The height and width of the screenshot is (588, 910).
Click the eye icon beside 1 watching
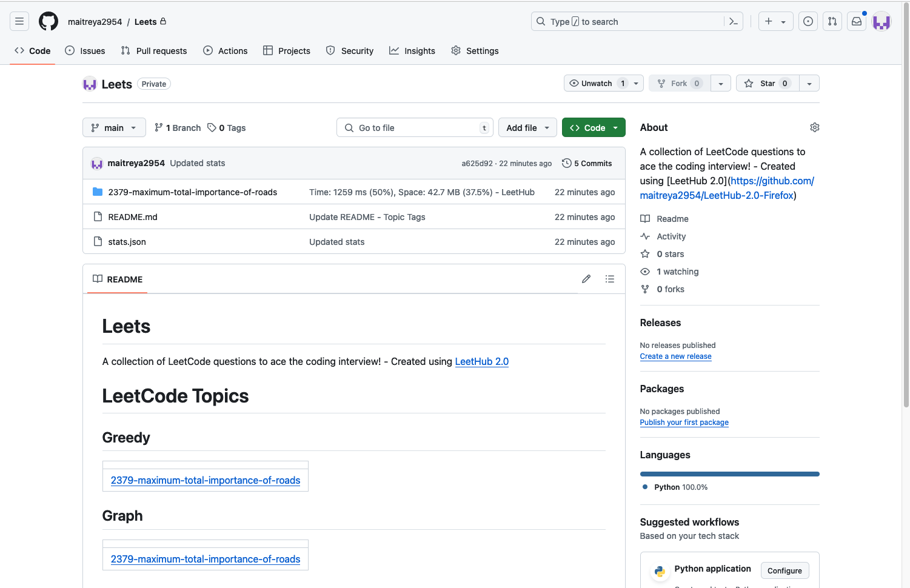point(645,272)
